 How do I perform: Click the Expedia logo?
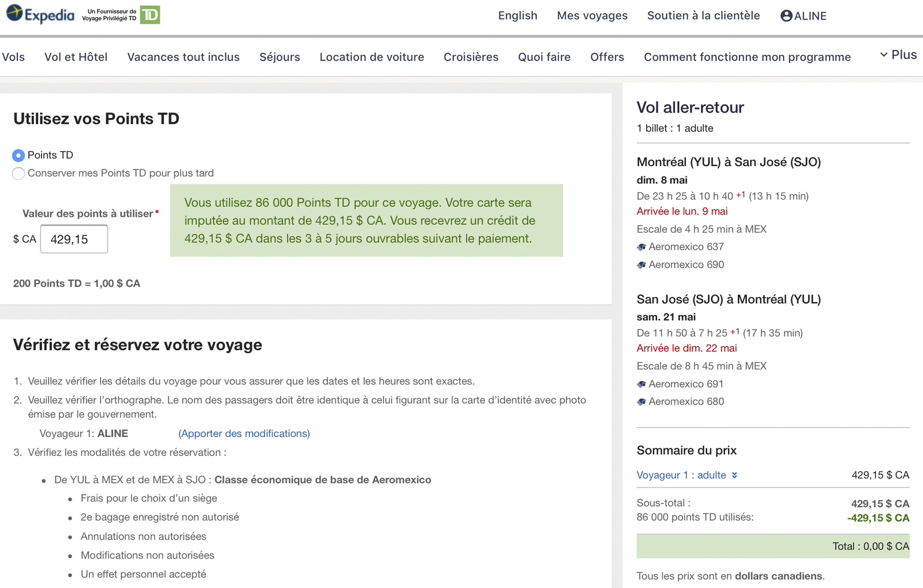point(40,14)
